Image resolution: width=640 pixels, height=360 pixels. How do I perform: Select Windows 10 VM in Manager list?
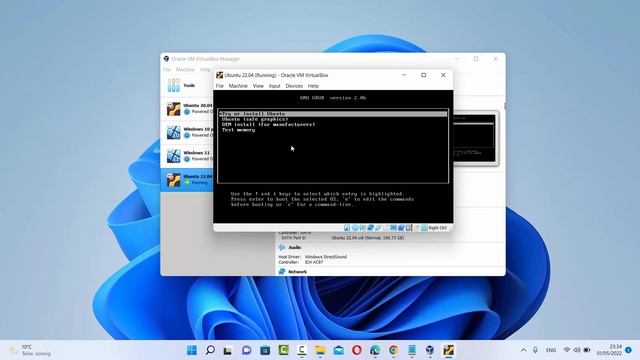point(187,132)
